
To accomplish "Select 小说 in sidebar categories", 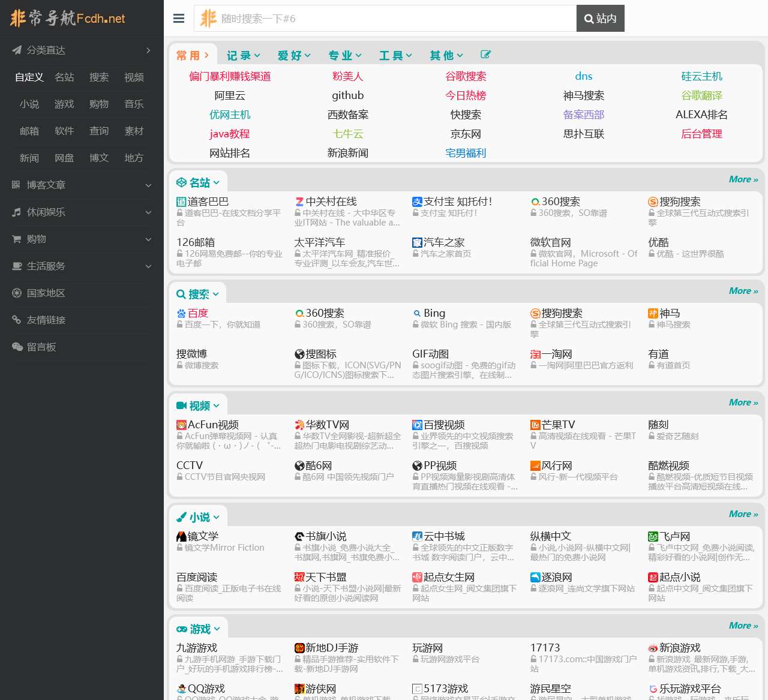I will pos(29,104).
